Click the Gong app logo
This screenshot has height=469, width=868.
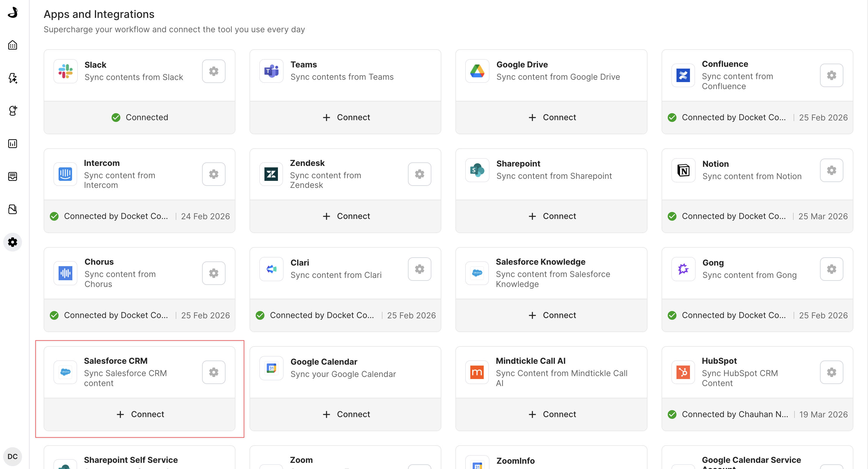point(683,269)
